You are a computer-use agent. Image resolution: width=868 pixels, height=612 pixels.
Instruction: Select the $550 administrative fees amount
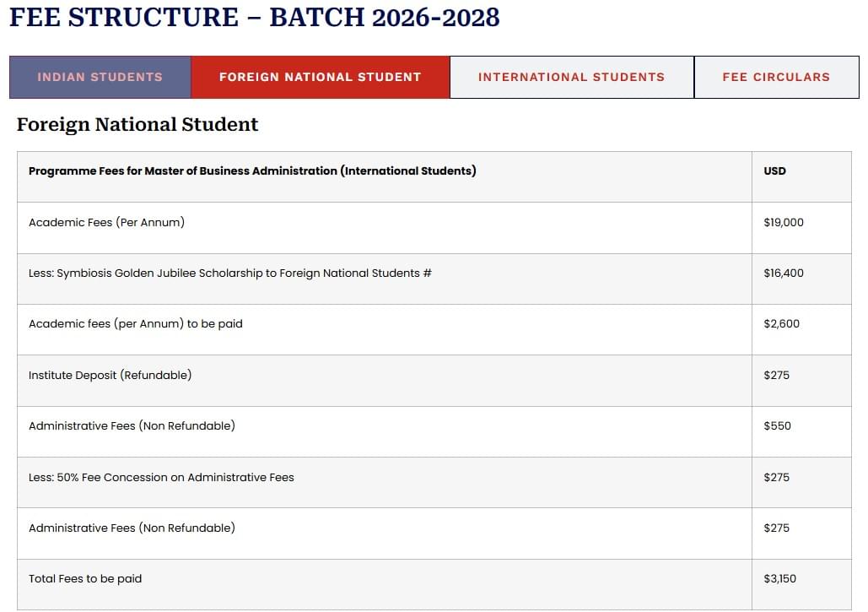tap(777, 426)
